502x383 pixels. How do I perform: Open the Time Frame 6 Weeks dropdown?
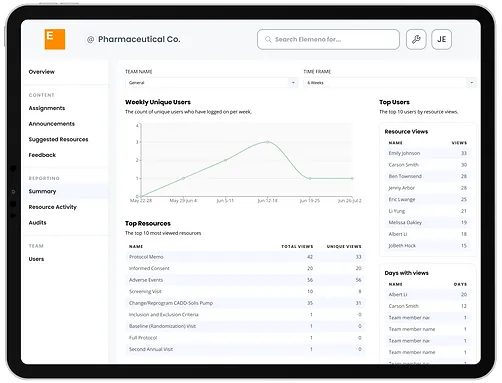click(390, 83)
